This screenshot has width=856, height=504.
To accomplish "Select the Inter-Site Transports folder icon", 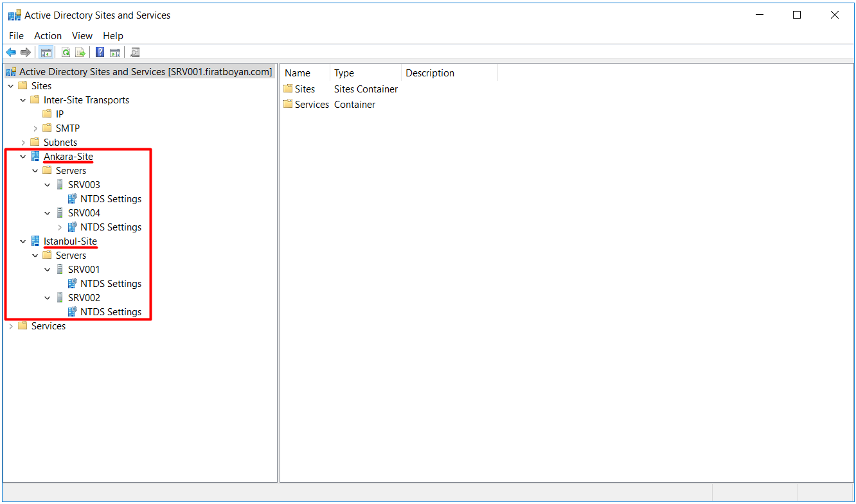I will [35, 100].
